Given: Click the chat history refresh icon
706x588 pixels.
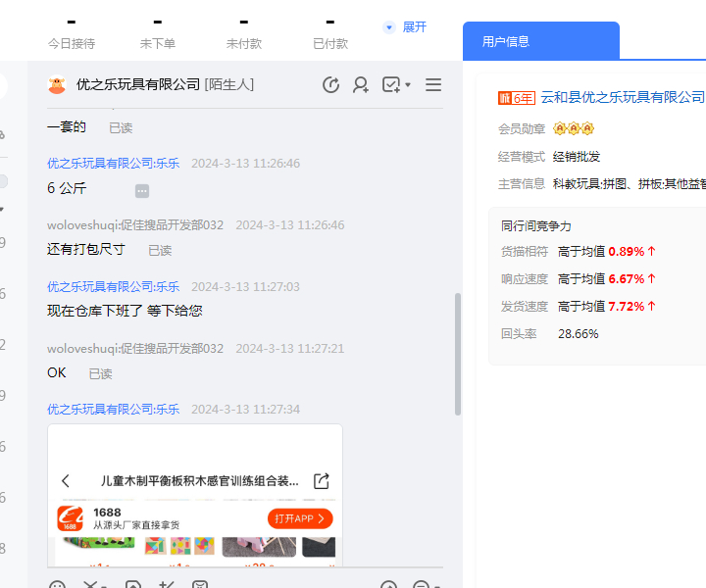Looking at the screenshot, I should 330,85.
